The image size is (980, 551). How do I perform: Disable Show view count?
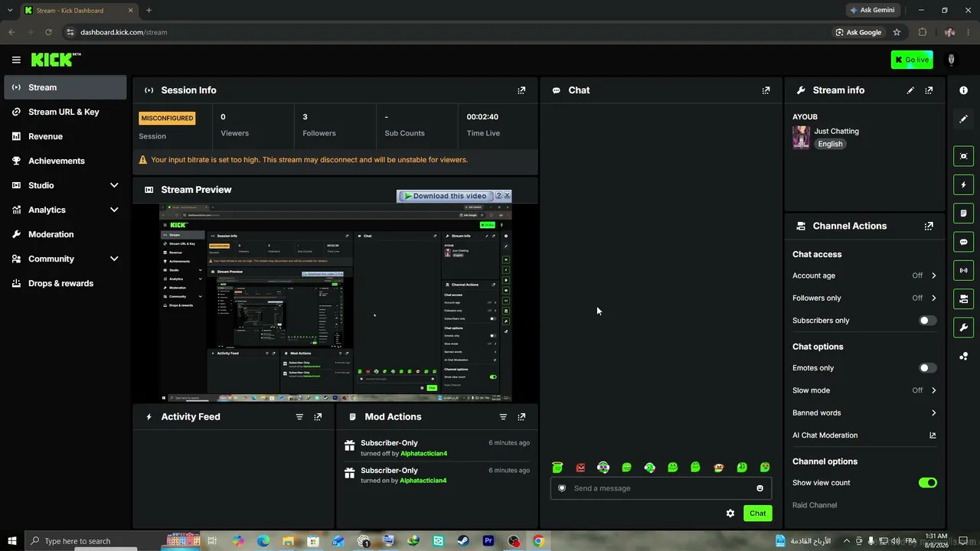pos(927,483)
